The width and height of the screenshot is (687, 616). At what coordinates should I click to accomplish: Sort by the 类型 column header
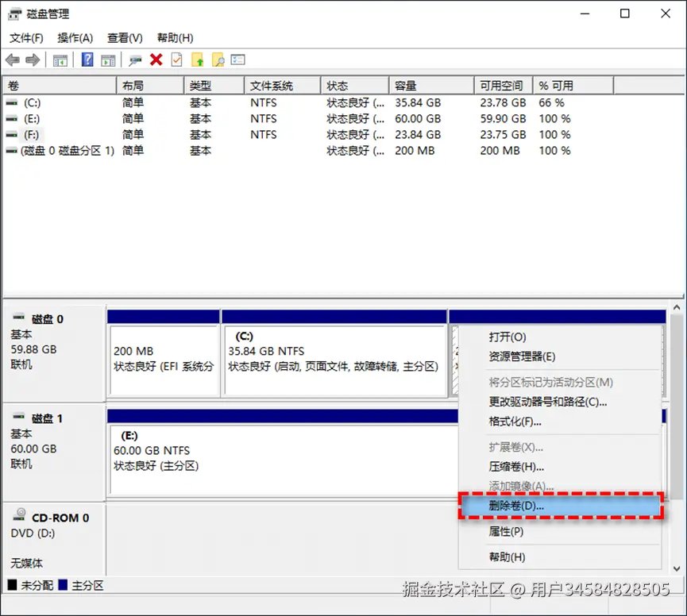click(x=214, y=86)
